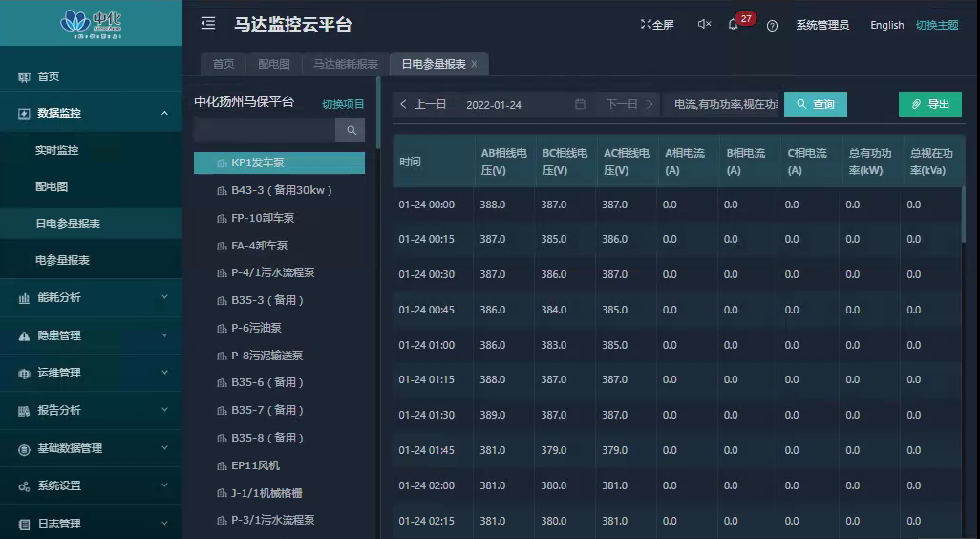
Task: Toggle the mute sound icon
Action: tap(704, 25)
